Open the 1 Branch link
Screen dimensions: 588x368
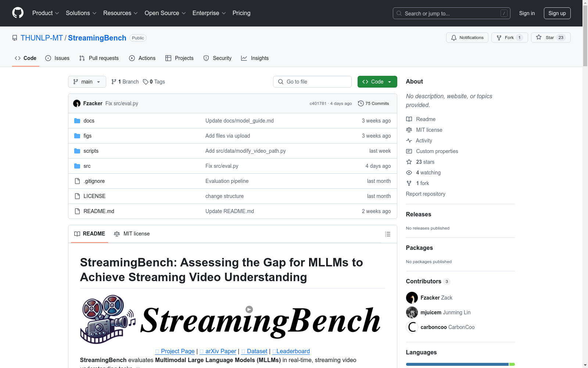(125, 82)
